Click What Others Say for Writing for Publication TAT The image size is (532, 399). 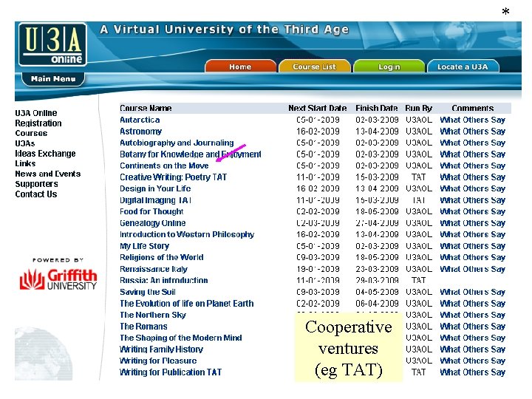click(x=473, y=372)
